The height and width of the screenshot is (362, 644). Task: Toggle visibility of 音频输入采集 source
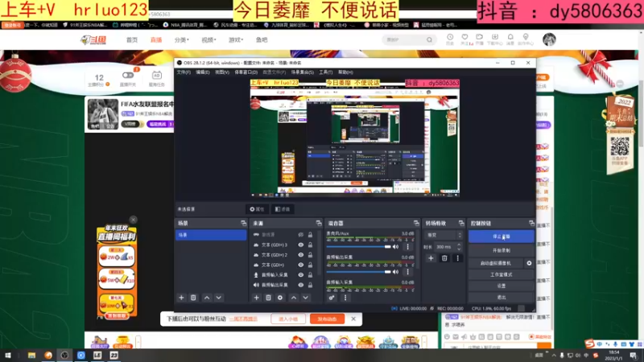300,275
